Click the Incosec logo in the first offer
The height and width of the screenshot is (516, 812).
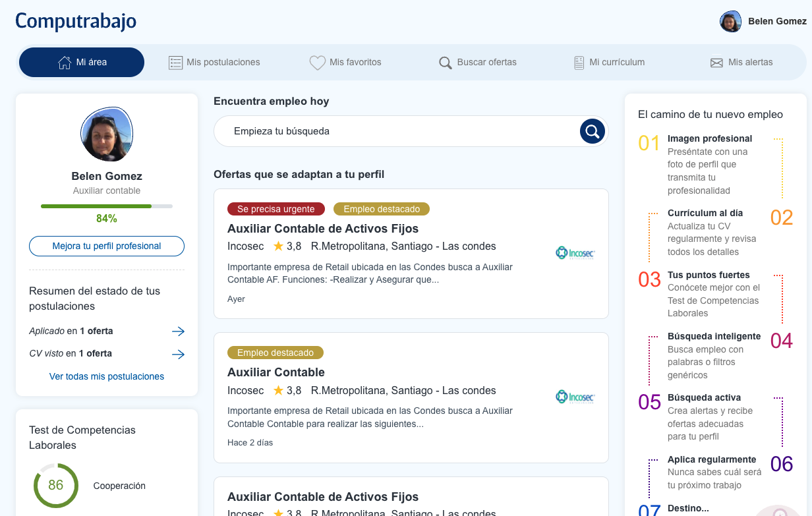pyautogui.click(x=575, y=252)
